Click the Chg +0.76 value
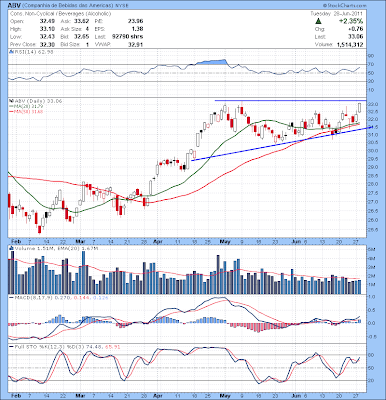The image size is (386, 400). pyautogui.click(x=356, y=29)
